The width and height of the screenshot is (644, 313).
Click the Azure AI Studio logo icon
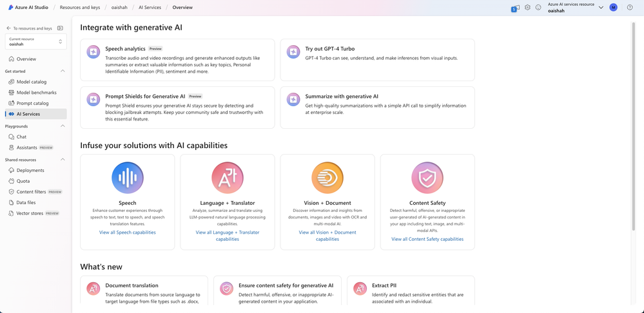(11, 7)
